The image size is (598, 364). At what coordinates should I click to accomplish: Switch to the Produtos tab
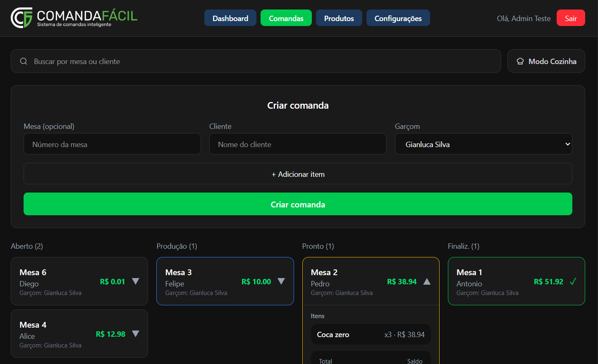click(339, 18)
